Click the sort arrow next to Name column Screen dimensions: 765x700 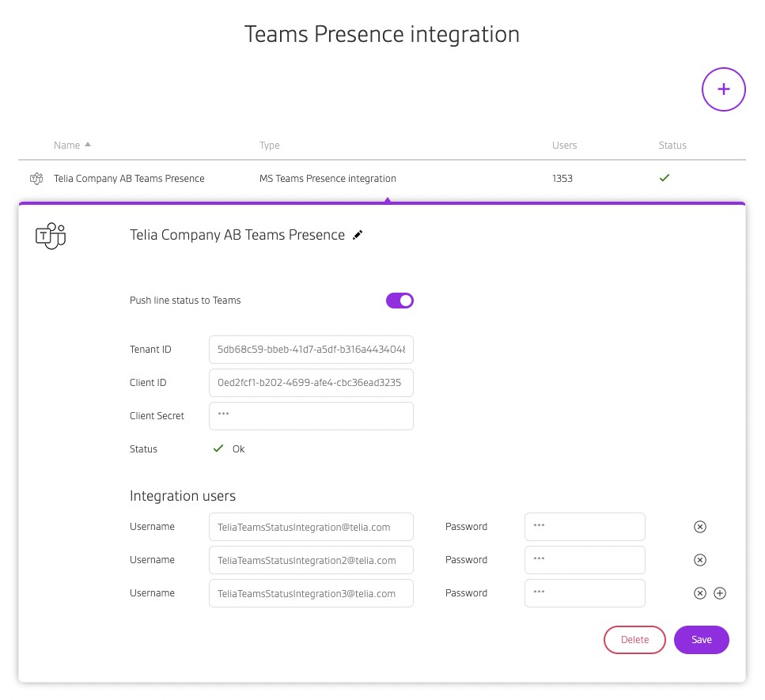click(88, 145)
